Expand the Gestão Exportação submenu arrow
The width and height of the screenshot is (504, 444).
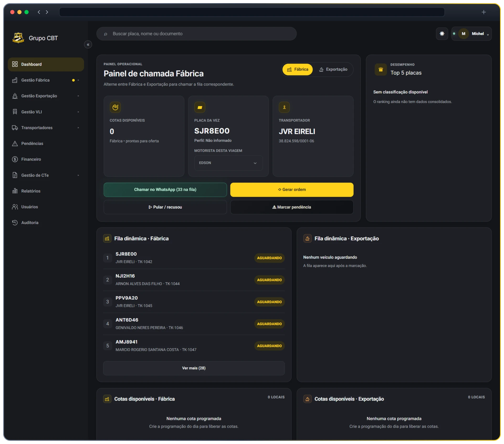pyautogui.click(x=78, y=96)
